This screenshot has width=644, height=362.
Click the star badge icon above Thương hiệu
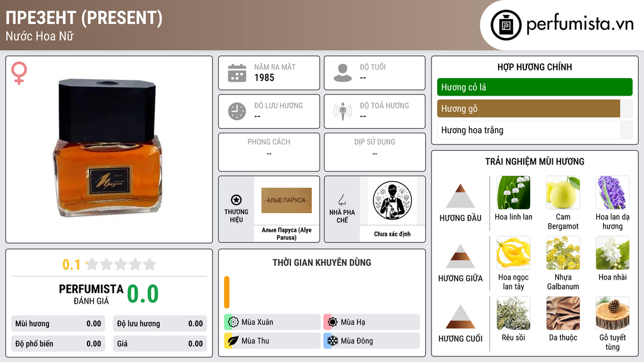point(236,200)
